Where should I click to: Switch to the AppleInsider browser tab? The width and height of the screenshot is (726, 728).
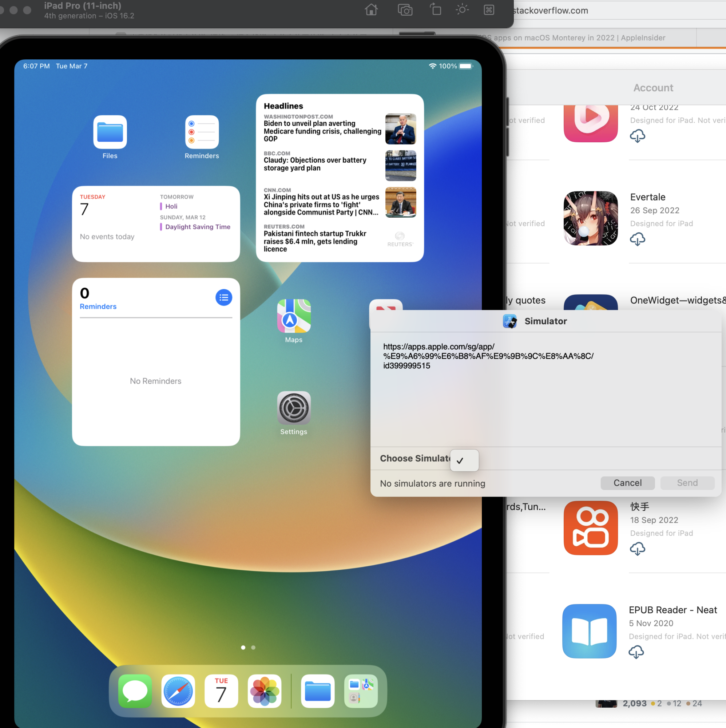pos(580,38)
